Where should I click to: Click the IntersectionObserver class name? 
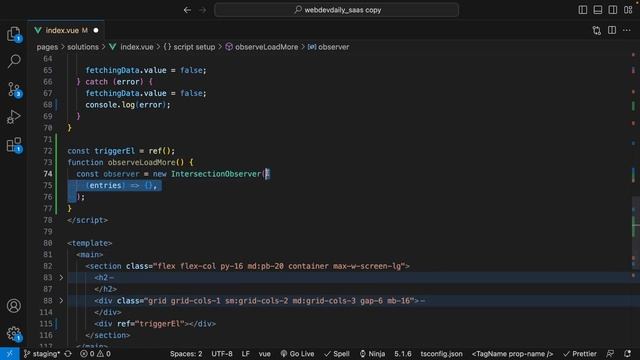(216, 174)
